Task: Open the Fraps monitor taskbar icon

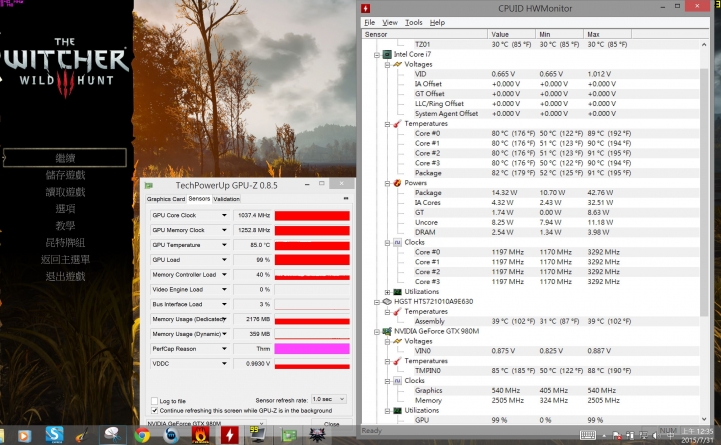Action: 257,434
